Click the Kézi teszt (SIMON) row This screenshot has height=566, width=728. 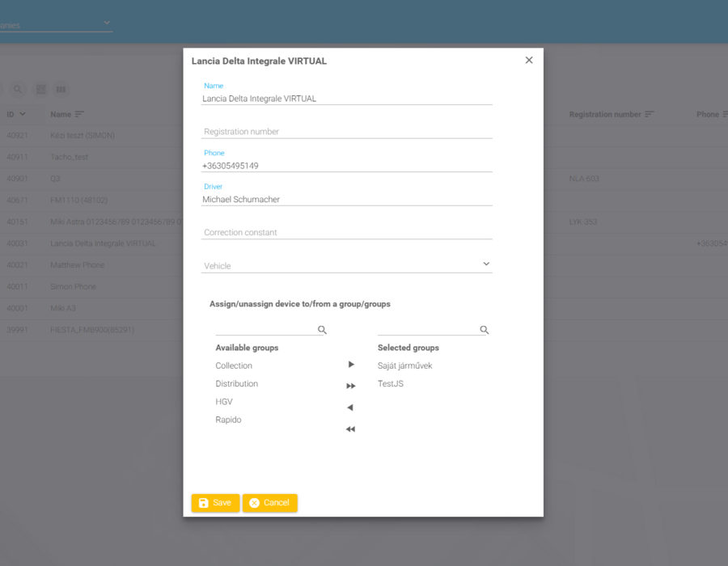click(83, 136)
